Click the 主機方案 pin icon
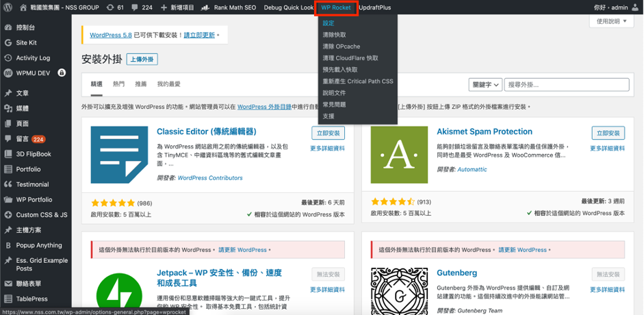The width and height of the screenshot is (644, 315). click(x=8, y=230)
